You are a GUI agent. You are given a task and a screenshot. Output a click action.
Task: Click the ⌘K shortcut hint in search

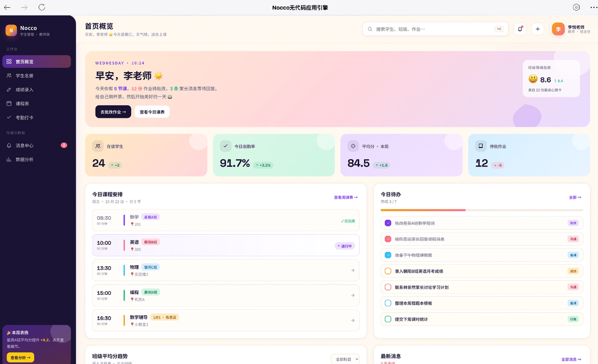tap(499, 29)
